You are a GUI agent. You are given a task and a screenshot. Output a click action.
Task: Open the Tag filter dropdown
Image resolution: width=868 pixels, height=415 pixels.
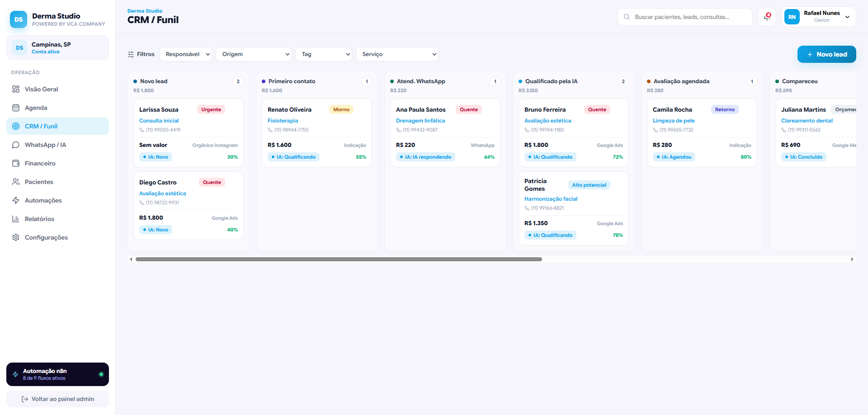click(324, 54)
